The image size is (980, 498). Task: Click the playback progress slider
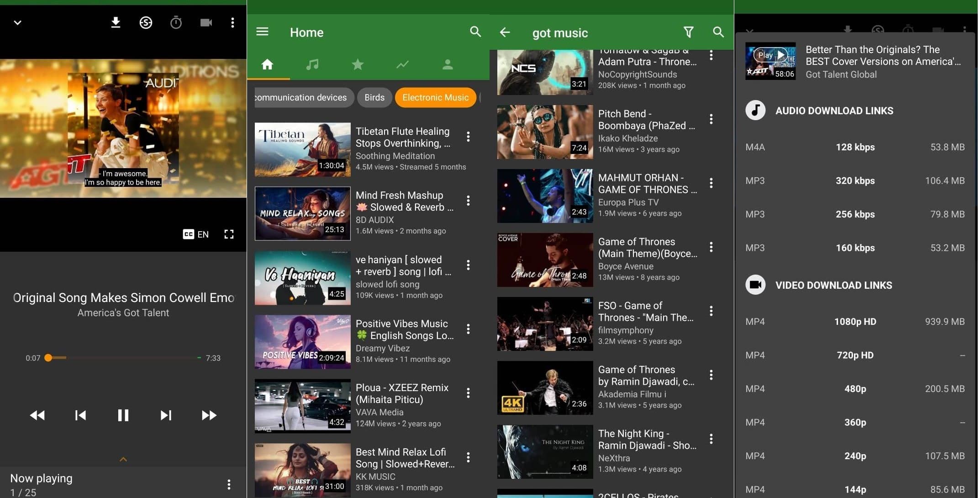pos(123,358)
